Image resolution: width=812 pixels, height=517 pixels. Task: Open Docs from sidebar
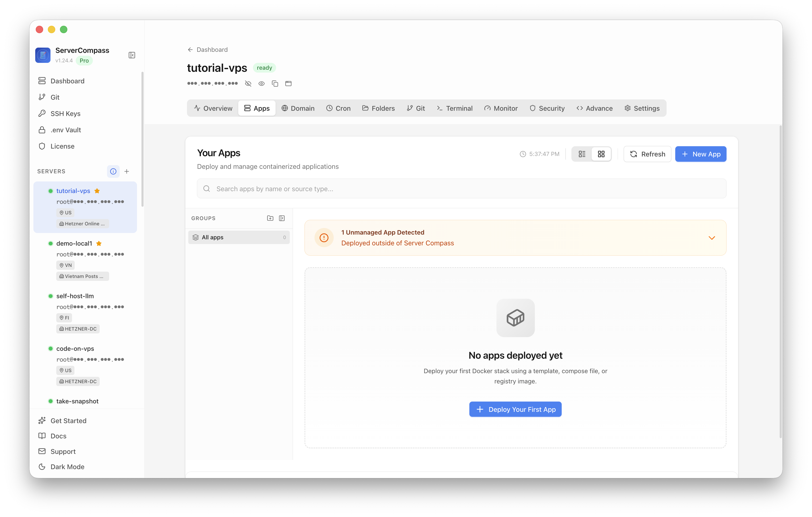(x=85, y=436)
